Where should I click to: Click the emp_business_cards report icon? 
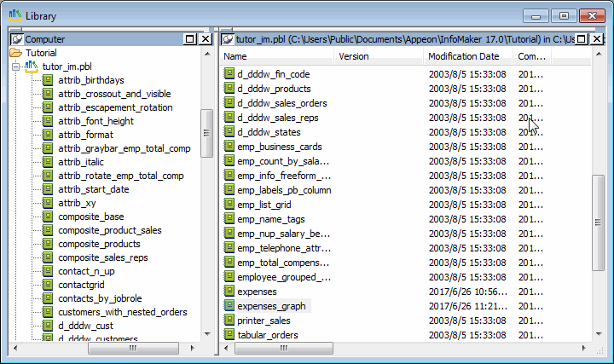click(229, 146)
